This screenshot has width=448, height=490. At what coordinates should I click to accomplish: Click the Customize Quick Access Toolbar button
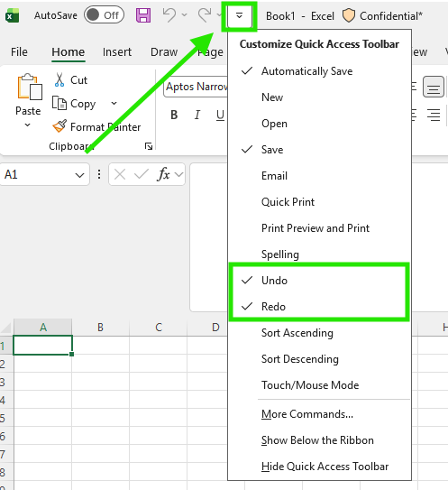(x=239, y=16)
